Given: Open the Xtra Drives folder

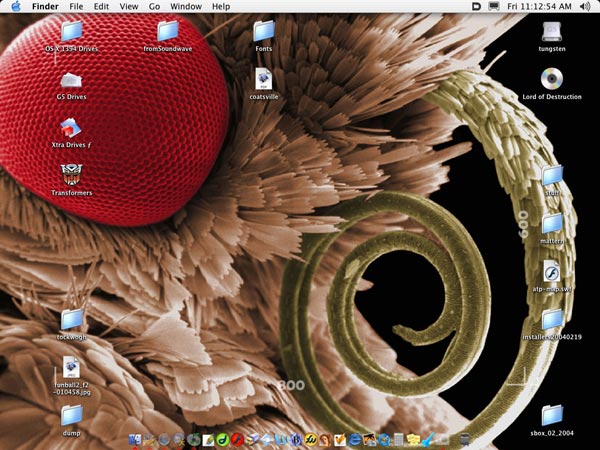Looking at the screenshot, I should (x=72, y=128).
